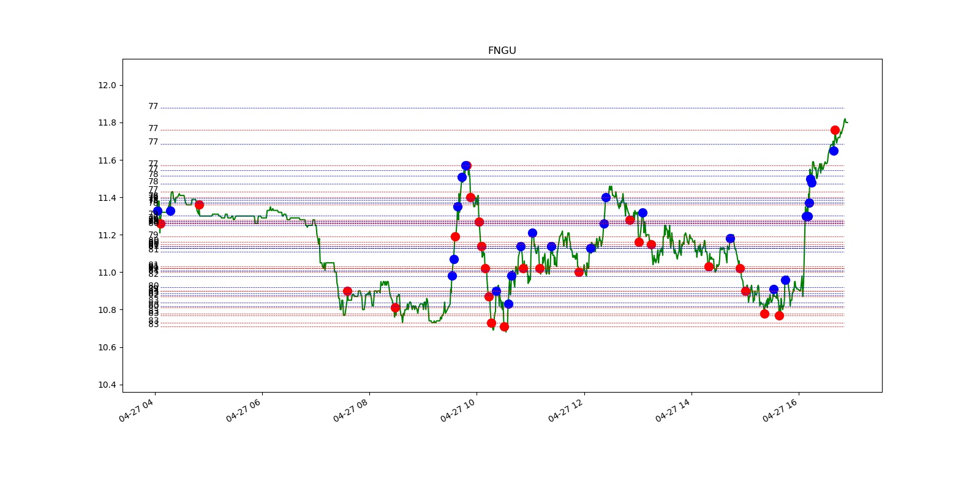The height and width of the screenshot is (490, 980).
Task: Click the 10.4 y-axis label
Action: (x=107, y=385)
